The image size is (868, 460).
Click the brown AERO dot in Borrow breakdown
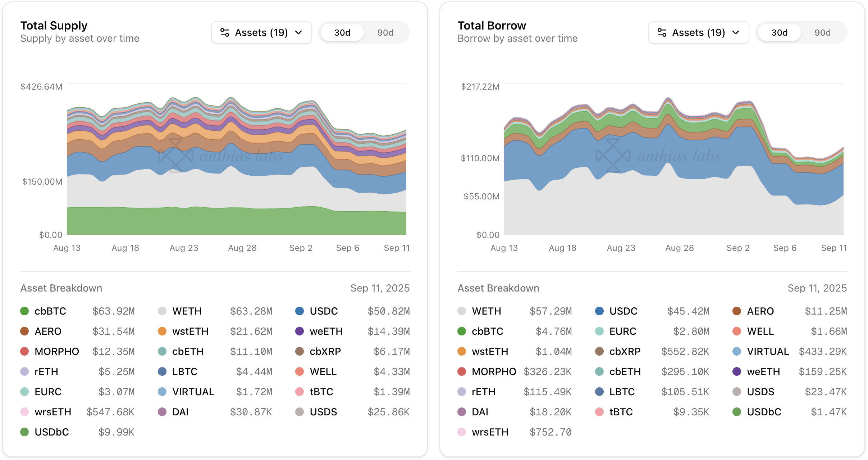(737, 311)
